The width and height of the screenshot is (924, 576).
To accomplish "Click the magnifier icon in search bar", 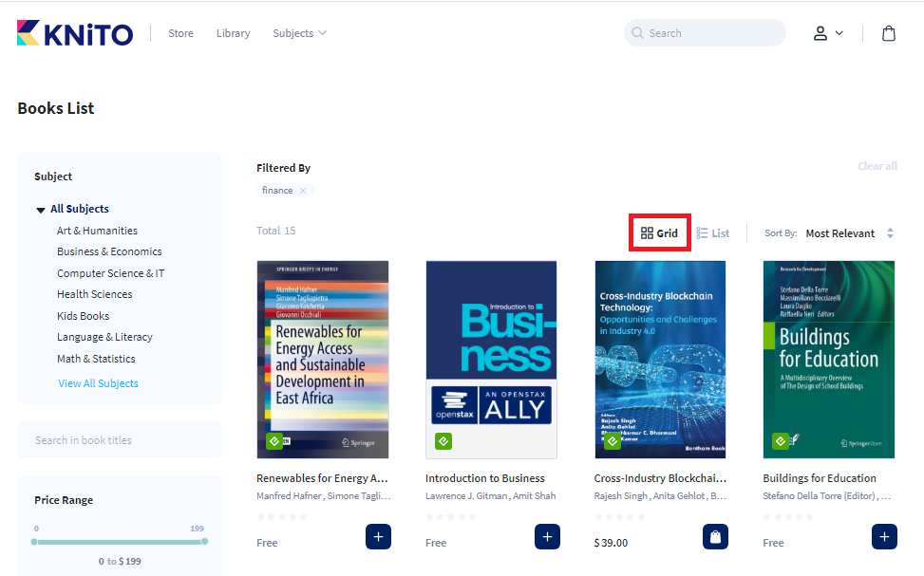I will point(637,33).
